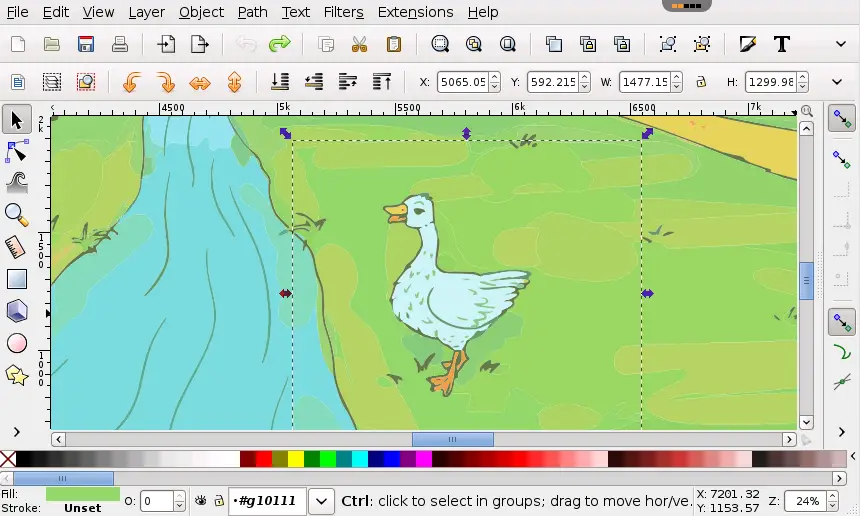This screenshot has height=516, width=860.
Task: Click the Unset stroke indicator
Action: (82, 508)
